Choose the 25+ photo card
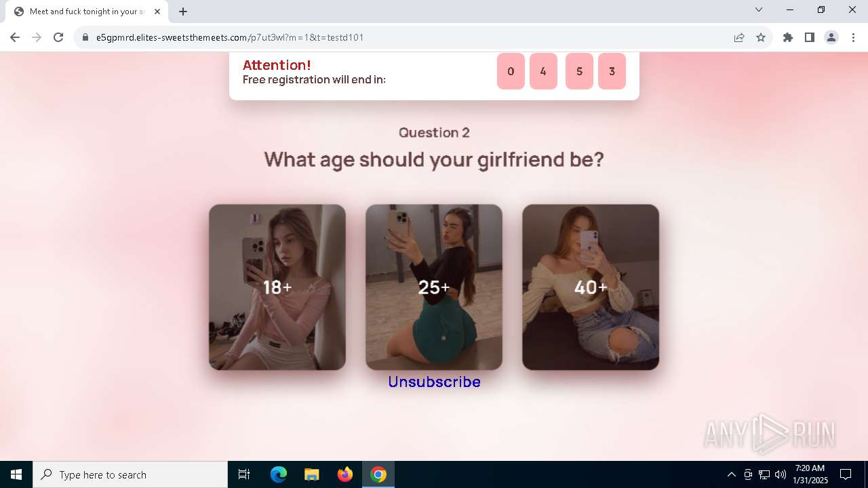Viewport: 868px width, 488px height. [434, 287]
